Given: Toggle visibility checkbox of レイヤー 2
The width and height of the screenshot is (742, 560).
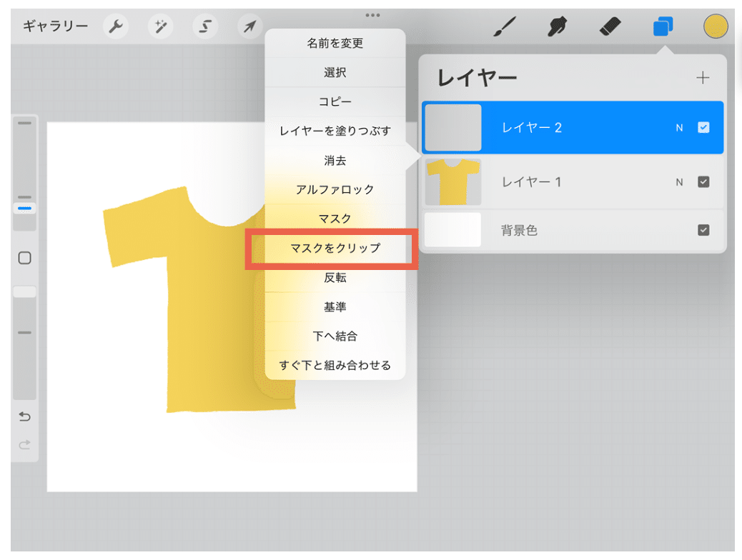Looking at the screenshot, I should pyautogui.click(x=703, y=128).
